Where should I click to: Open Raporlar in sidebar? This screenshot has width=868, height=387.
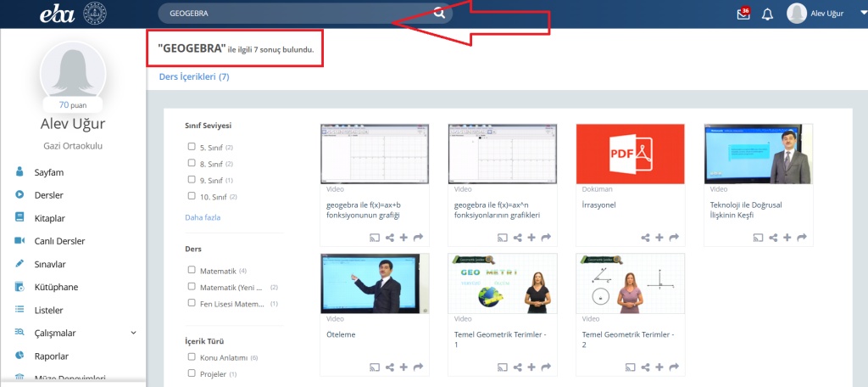click(51, 356)
